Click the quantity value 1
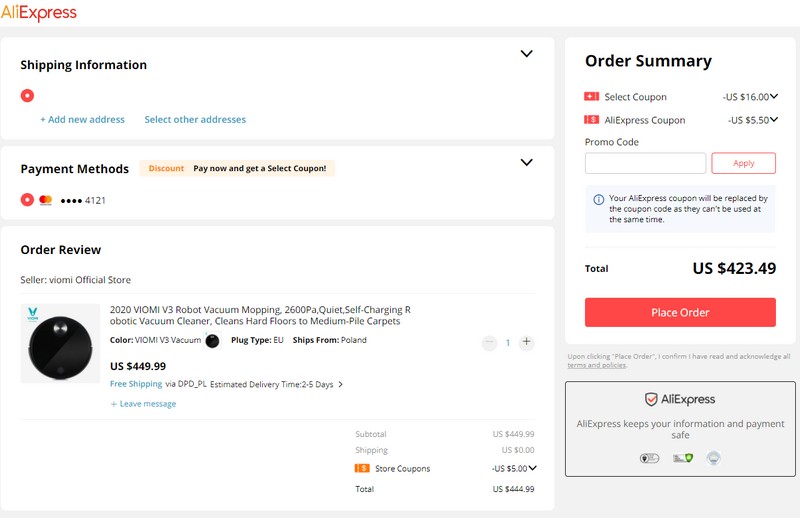Image resolution: width=800 pixels, height=518 pixels. [508, 343]
